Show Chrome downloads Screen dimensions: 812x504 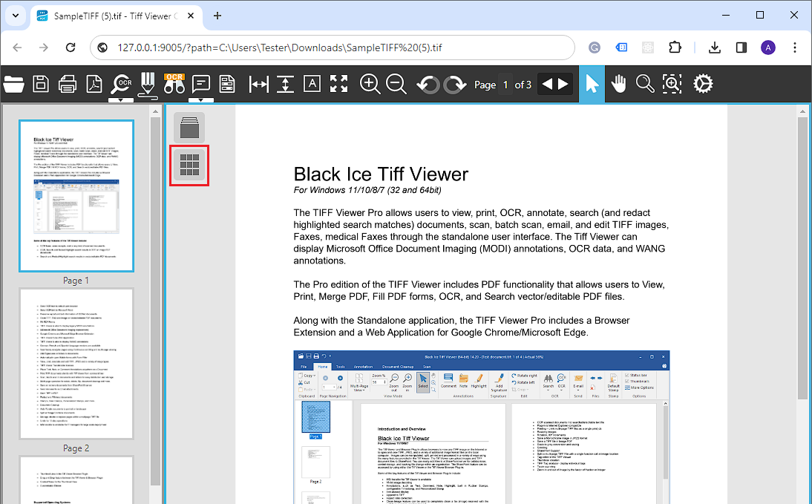pyautogui.click(x=715, y=48)
